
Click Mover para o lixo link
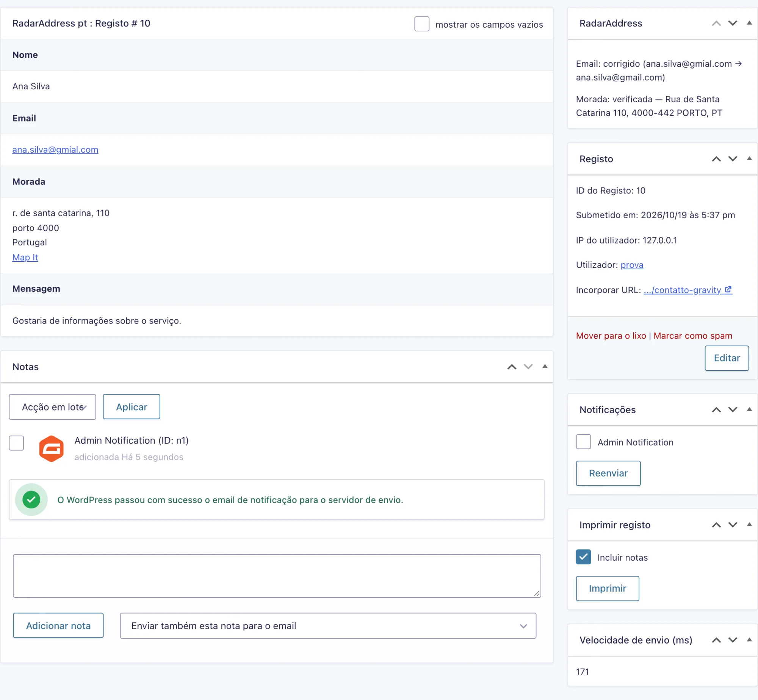[x=611, y=336]
